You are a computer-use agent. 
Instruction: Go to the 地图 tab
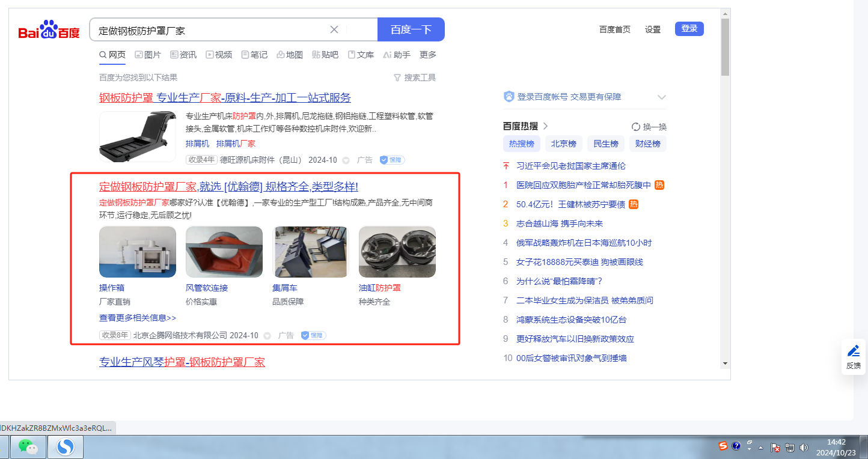click(x=290, y=55)
